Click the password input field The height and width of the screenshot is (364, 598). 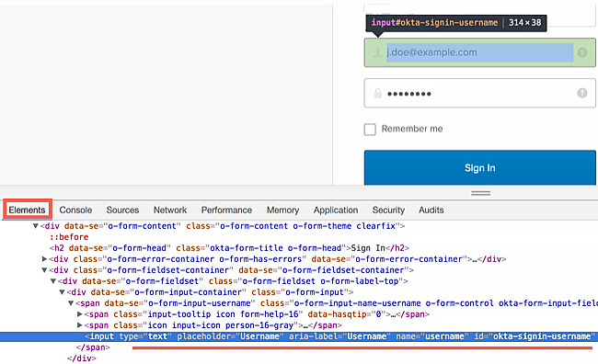point(479,94)
